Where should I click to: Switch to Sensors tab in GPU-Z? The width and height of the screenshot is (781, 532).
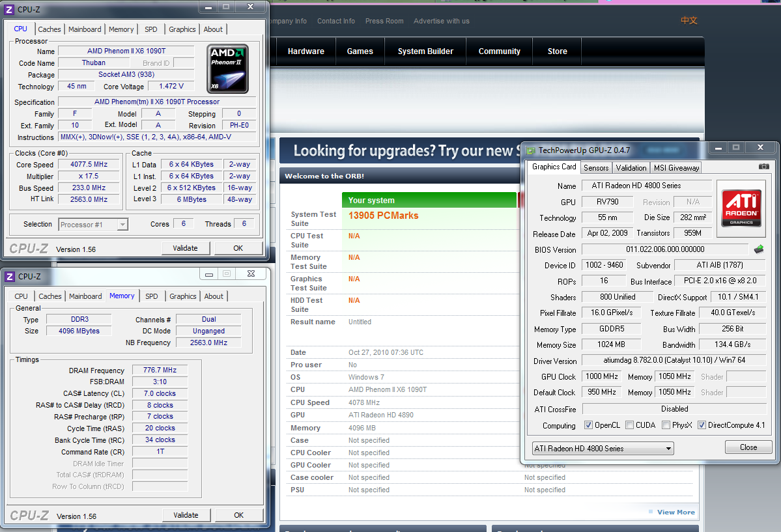(x=596, y=168)
